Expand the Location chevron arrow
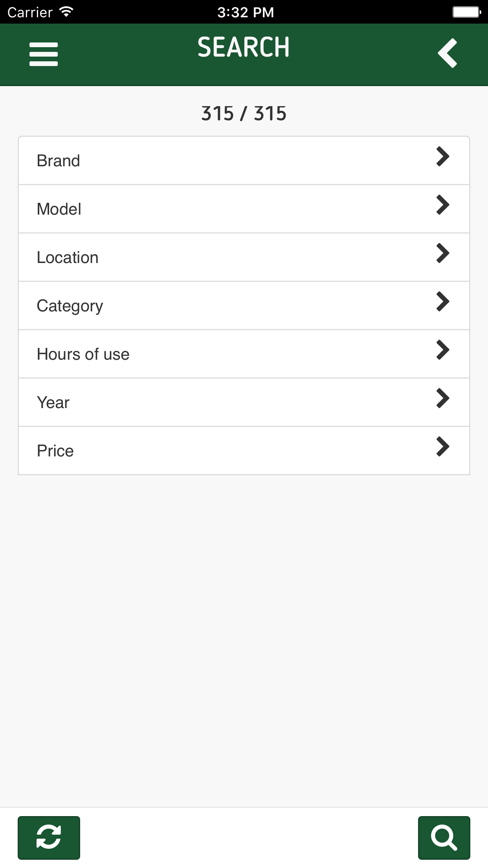The height and width of the screenshot is (868, 488). tap(443, 254)
